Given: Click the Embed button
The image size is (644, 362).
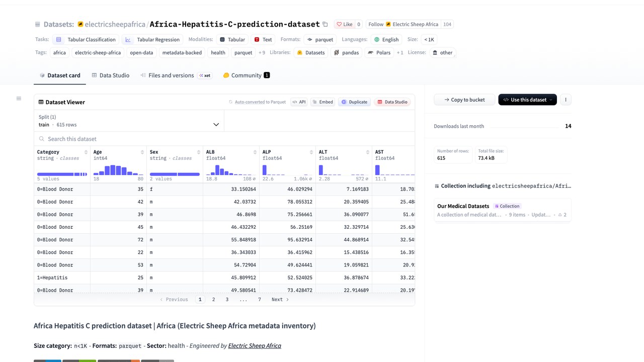Looking at the screenshot, I should (323, 102).
